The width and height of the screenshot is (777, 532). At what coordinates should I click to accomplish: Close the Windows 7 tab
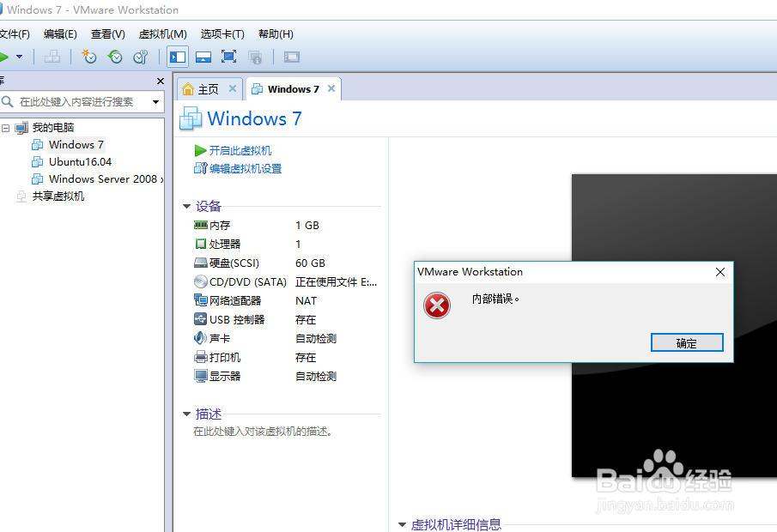[x=331, y=88]
